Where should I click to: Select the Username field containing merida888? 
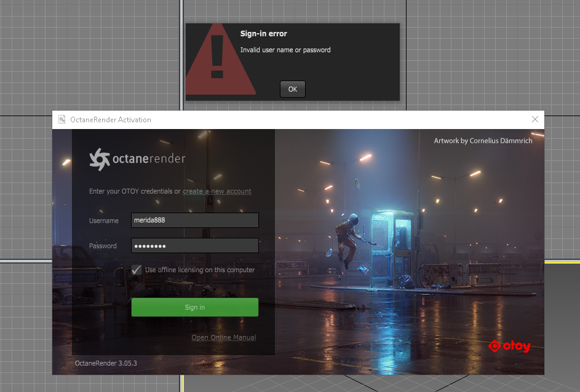click(194, 220)
